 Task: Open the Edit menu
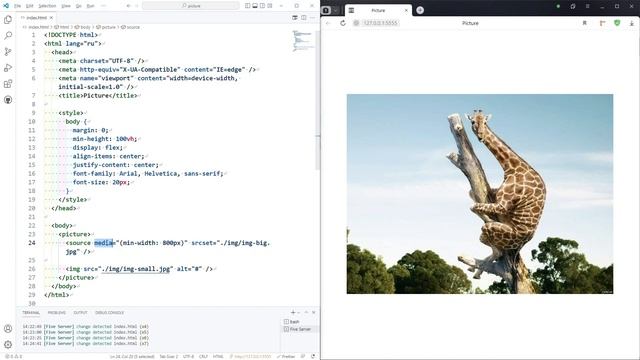click(29, 6)
